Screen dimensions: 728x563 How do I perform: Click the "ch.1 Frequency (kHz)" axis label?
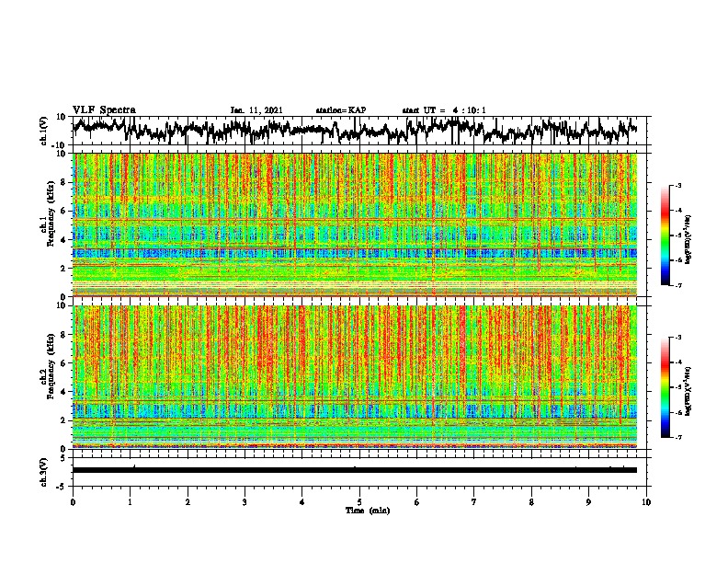pyautogui.click(x=48, y=213)
